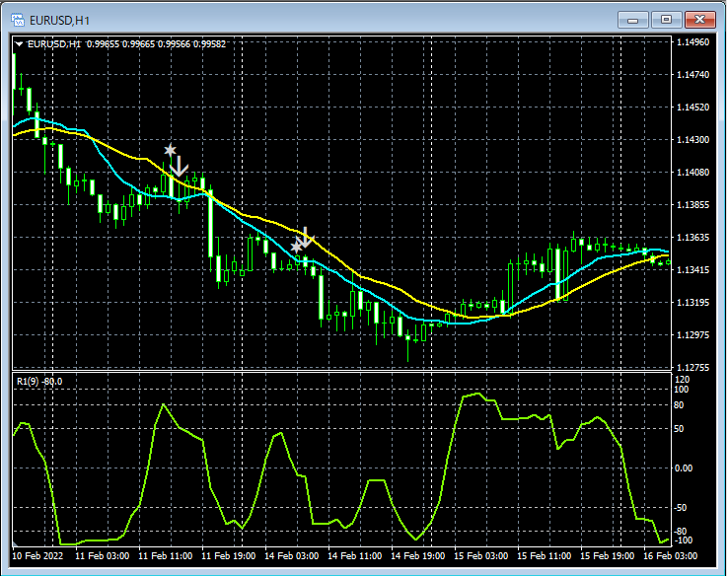The width and height of the screenshot is (728, 576).
Task: Click the 14 Feb 19:00 time label
Action: coord(418,556)
